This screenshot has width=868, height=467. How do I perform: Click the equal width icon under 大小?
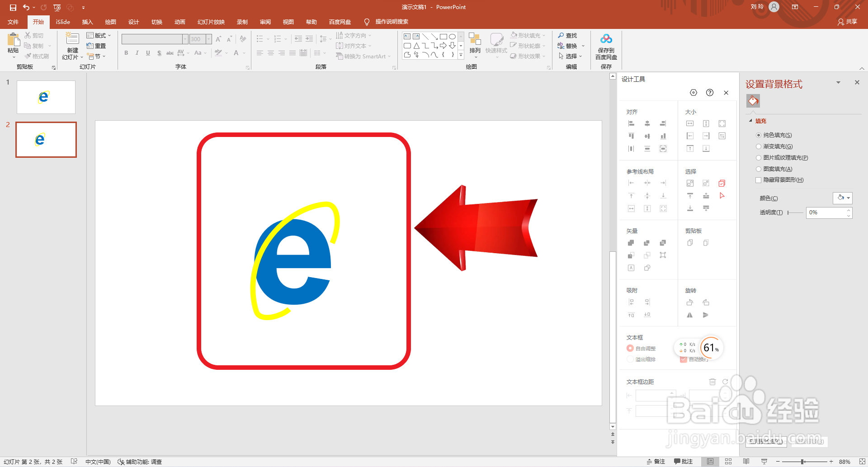click(x=690, y=123)
